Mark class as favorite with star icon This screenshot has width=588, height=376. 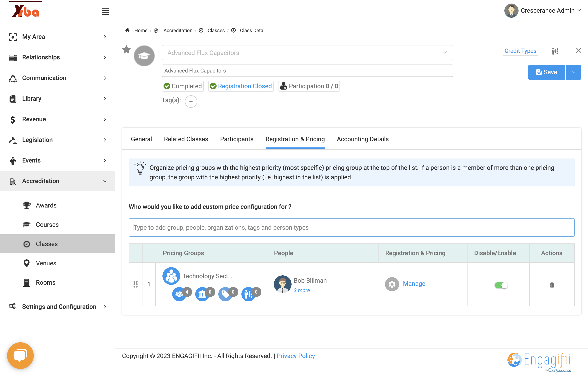tap(126, 50)
